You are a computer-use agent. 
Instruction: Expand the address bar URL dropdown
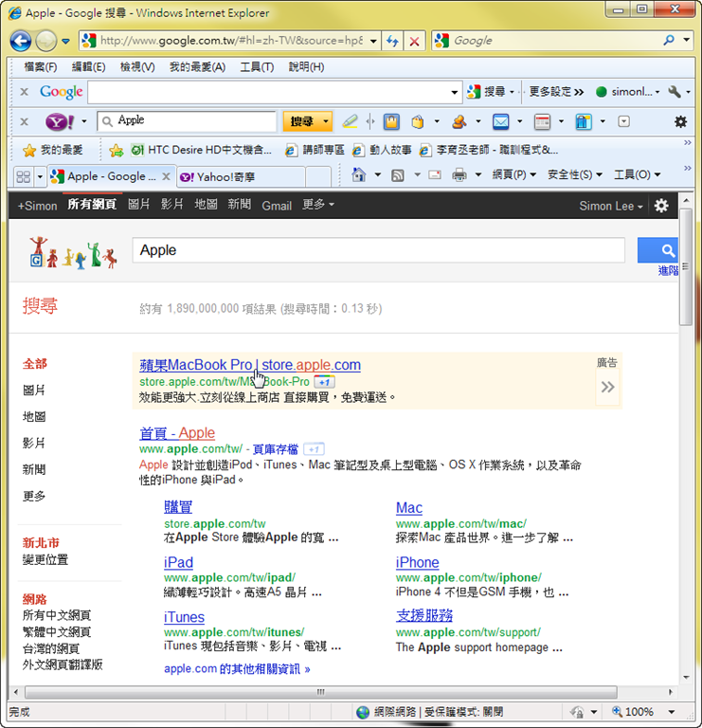tap(372, 41)
